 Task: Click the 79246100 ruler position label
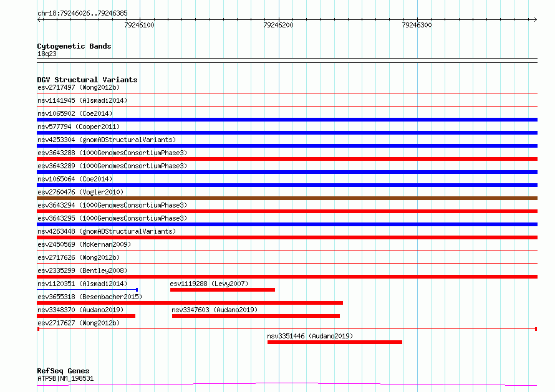point(140,25)
